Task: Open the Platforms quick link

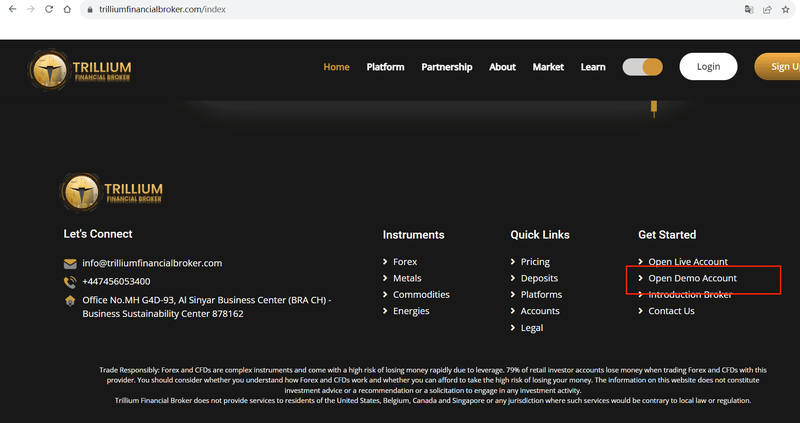Action: pos(541,294)
